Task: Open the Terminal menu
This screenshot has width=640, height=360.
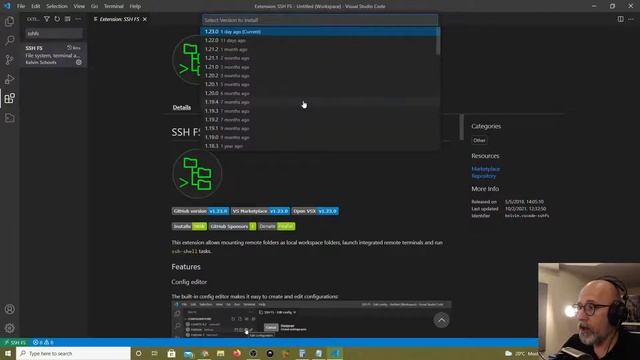Action: 113,6
